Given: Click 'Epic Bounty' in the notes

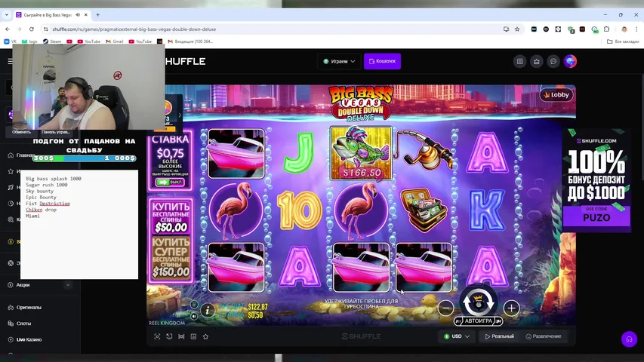Looking at the screenshot, I should (x=41, y=197).
